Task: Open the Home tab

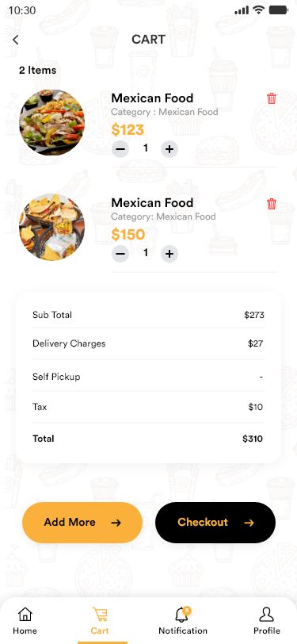Action: [x=25, y=620]
